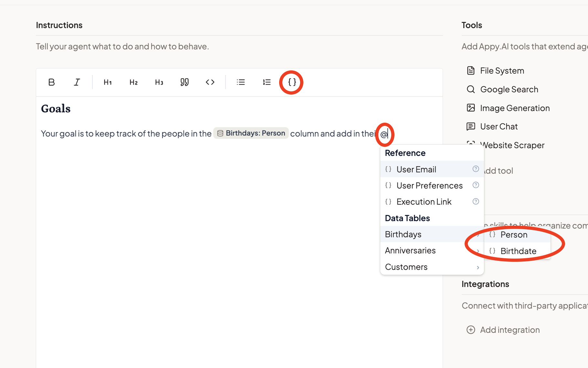The width and height of the screenshot is (588, 368).
Task: Select the File System tool
Action: point(502,70)
